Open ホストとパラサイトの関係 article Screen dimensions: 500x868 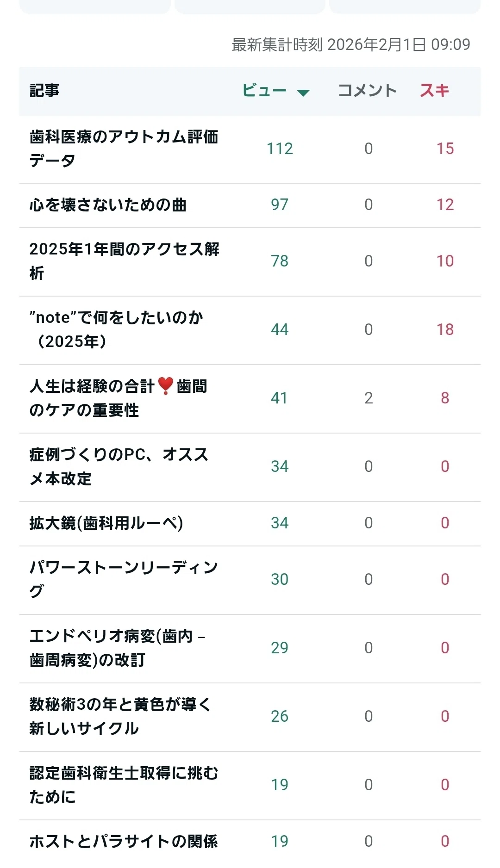pyautogui.click(x=124, y=841)
